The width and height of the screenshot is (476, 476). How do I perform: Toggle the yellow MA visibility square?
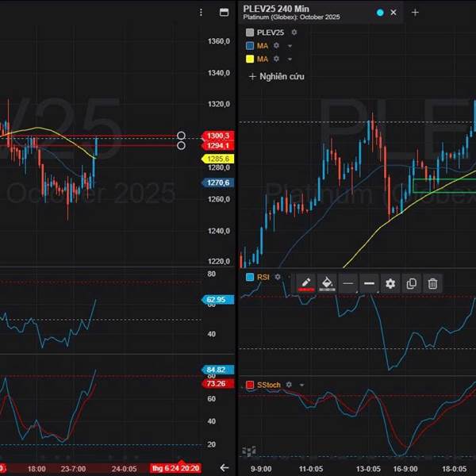point(250,59)
